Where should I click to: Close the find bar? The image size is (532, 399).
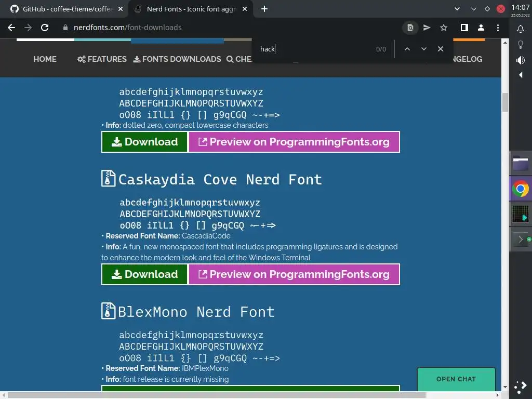click(441, 49)
